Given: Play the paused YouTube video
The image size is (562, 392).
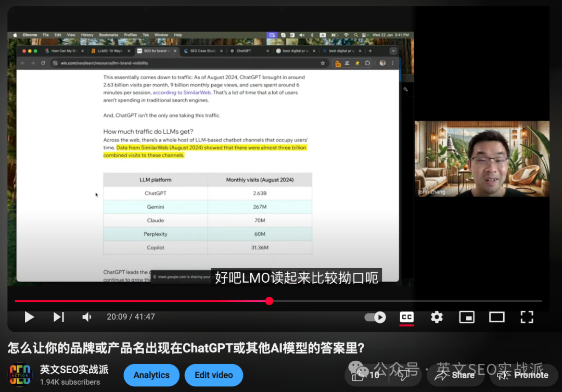Looking at the screenshot, I should pyautogui.click(x=29, y=317).
